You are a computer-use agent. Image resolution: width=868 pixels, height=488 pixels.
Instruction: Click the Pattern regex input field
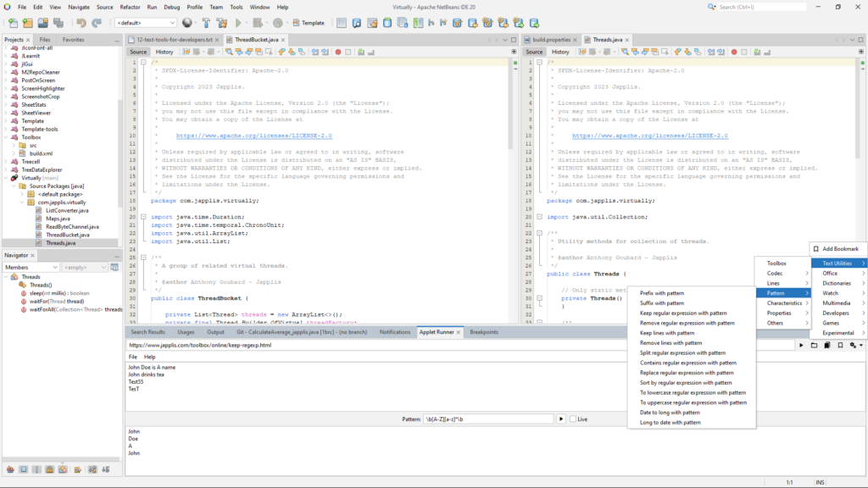click(488, 419)
